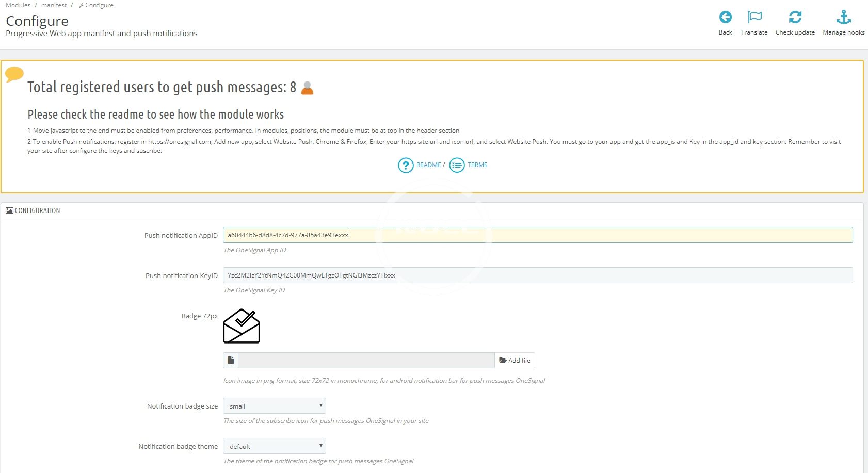This screenshot has width=868, height=473.
Task: Click the Back arrow icon
Action: (x=725, y=18)
